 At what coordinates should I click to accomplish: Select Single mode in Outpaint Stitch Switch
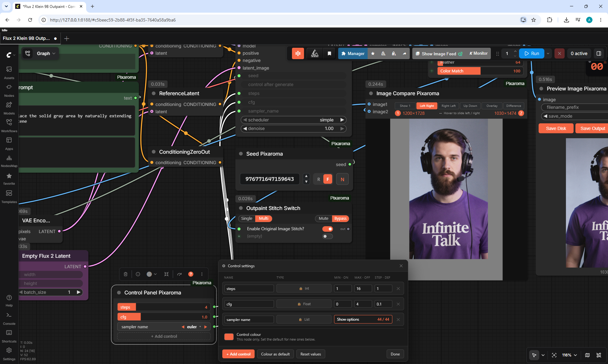[247, 219]
